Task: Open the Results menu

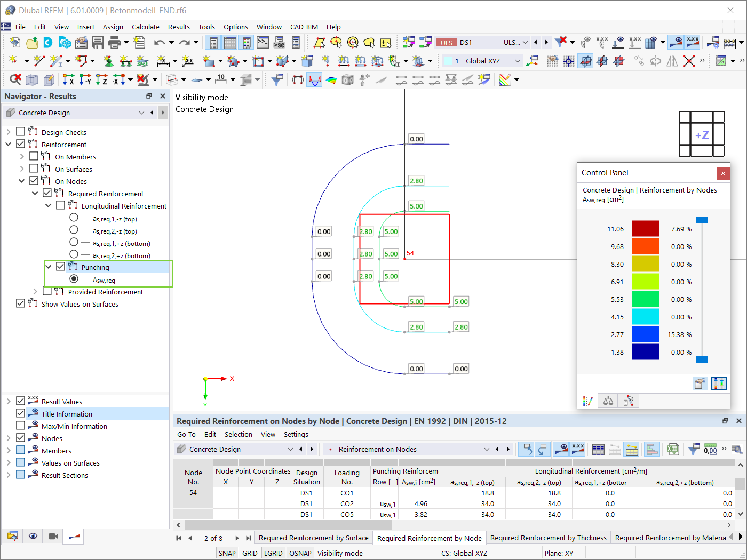Action: click(179, 27)
